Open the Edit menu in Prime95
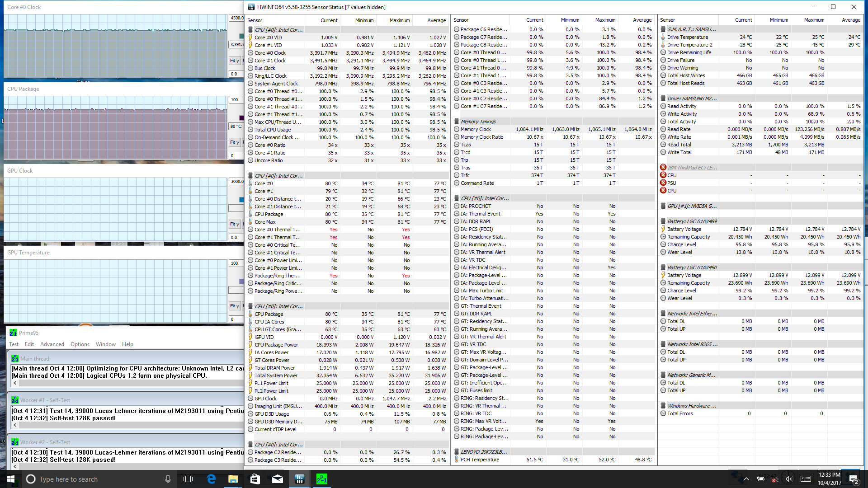The image size is (868, 488). pos(29,344)
